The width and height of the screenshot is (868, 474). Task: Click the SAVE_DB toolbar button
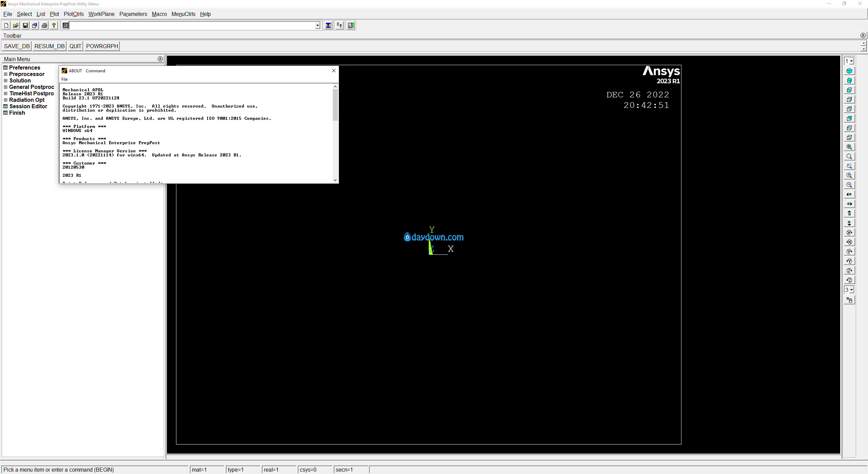click(x=17, y=46)
